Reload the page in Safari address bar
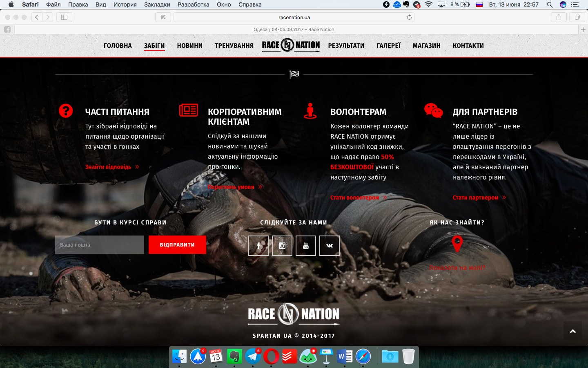Viewport: 588px width, 368px height. coord(409,17)
